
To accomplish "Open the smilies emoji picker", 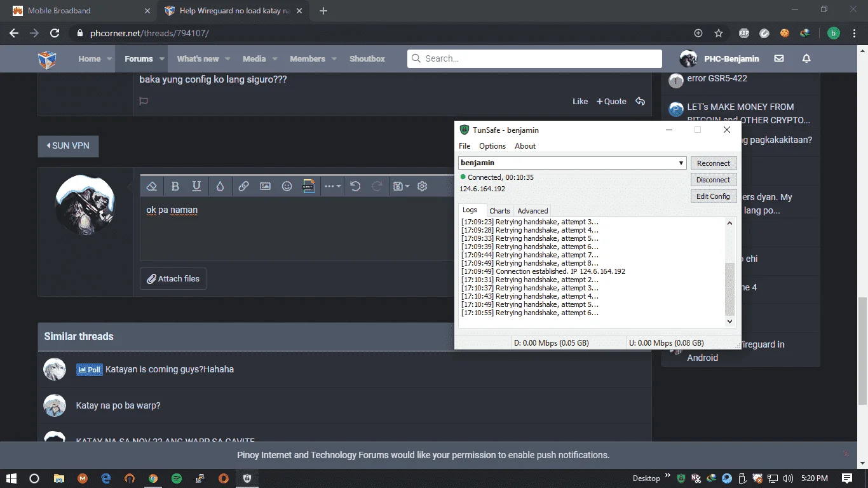I will pyautogui.click(x=287, y=186).
